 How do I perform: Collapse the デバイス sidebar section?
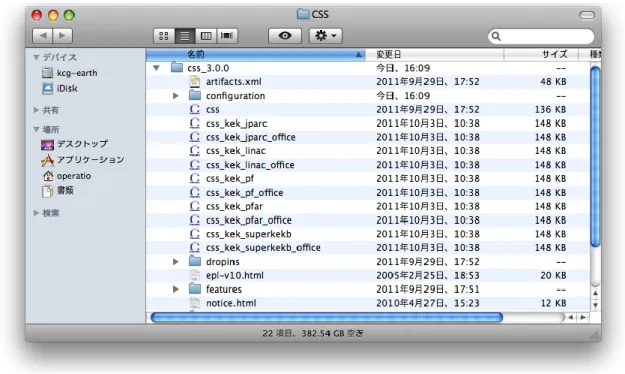[x=36, y=57]
